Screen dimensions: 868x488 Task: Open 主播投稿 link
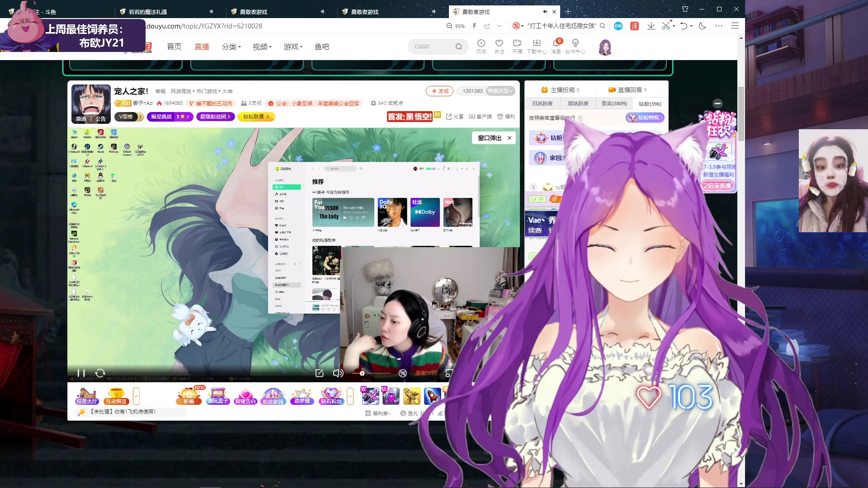[x=560, y=89]
